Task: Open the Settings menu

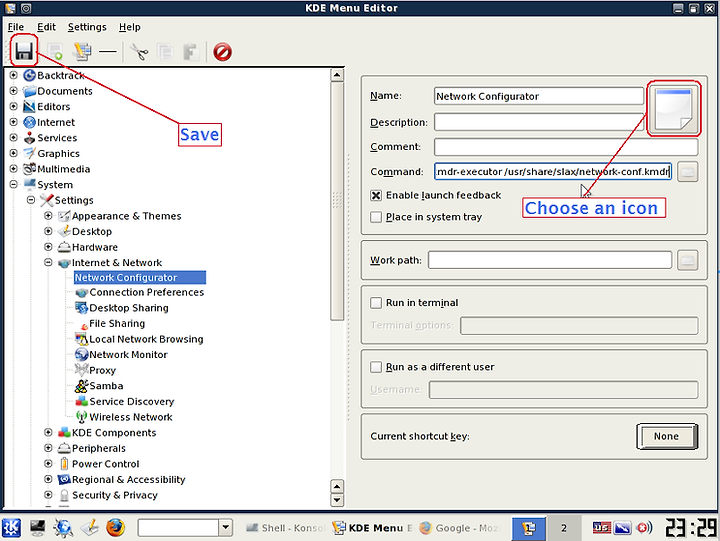Action: pyautogui.click(x=87, y=27)
